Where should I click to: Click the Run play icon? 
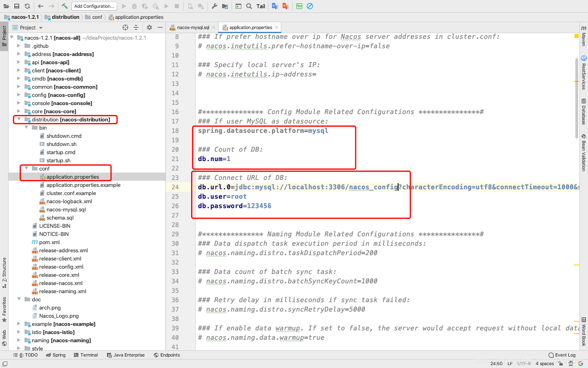click(124, 6)
